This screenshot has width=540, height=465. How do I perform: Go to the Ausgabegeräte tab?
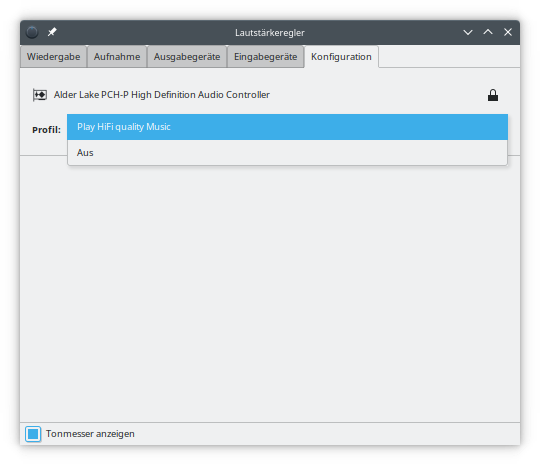(187, 56)
